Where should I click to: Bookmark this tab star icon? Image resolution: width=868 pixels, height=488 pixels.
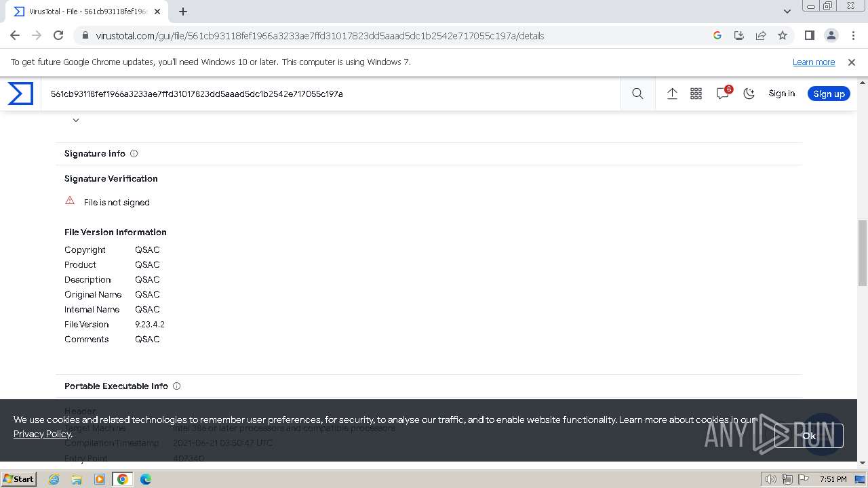(x=783, y=35)
